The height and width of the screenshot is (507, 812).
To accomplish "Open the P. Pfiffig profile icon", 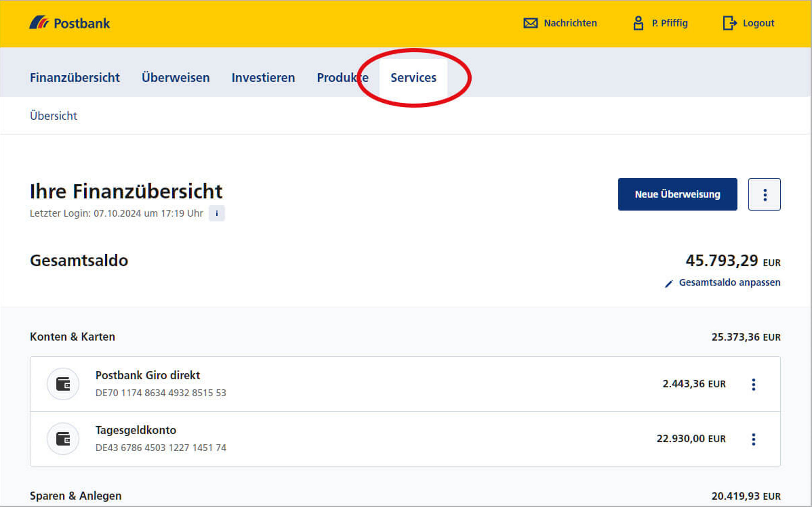I will [638, 23].
